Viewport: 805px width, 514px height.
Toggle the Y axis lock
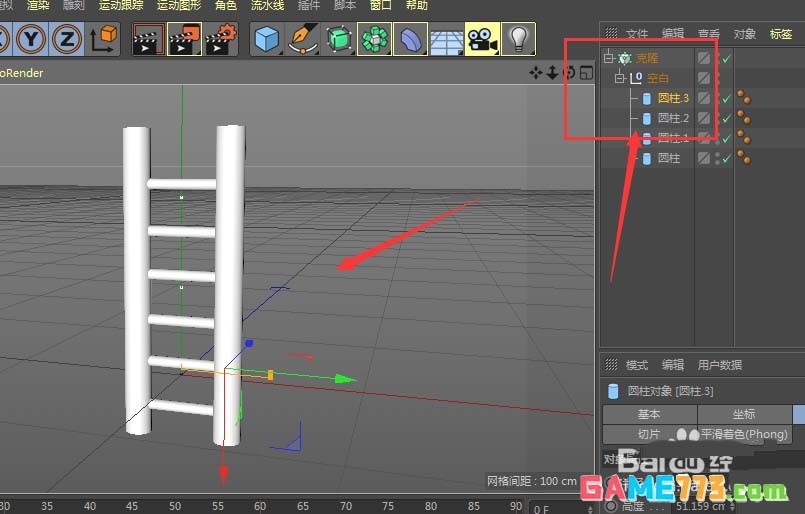point(31,39)
